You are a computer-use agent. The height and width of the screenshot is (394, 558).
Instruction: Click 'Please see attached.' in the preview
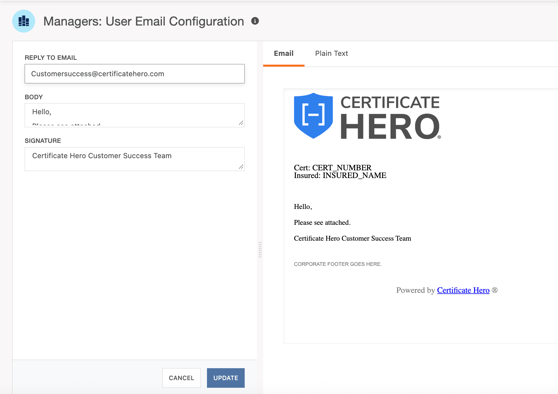coord(322,222)
